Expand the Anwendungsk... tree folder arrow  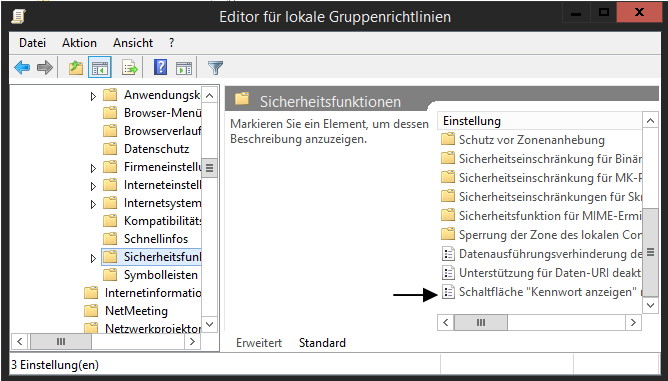pos(93,96)
